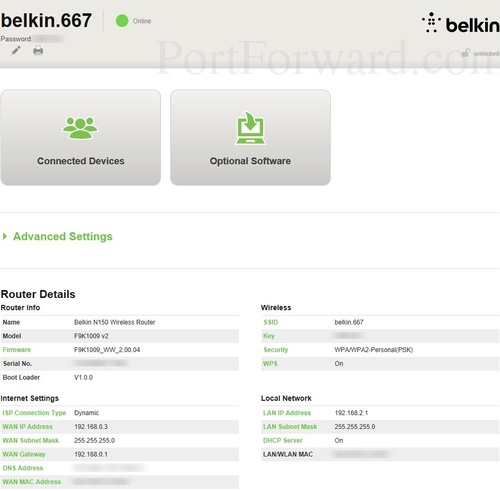Click the Internet Settings heading
Viewport: 500px width, 491px height.
point(30,398)
